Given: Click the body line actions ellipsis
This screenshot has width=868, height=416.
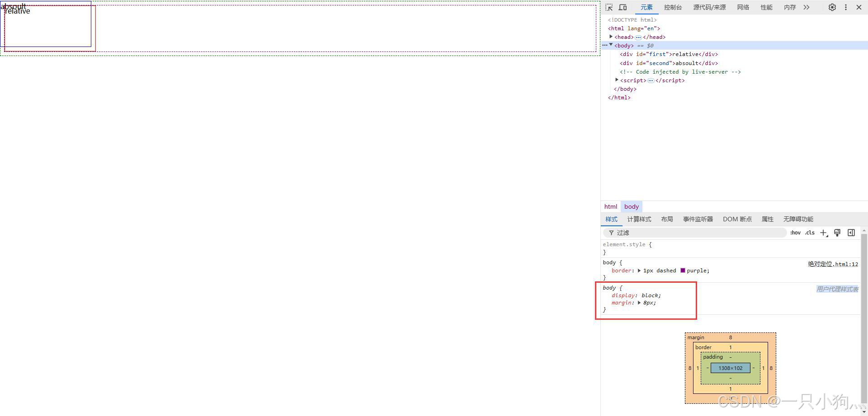Looking at the screenshot, I should tap(604, 45).
